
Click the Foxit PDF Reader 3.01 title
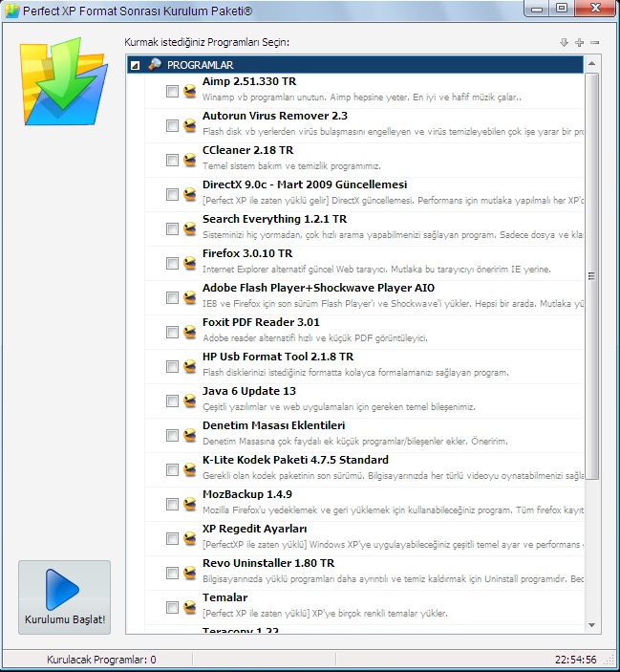(261, 322)
